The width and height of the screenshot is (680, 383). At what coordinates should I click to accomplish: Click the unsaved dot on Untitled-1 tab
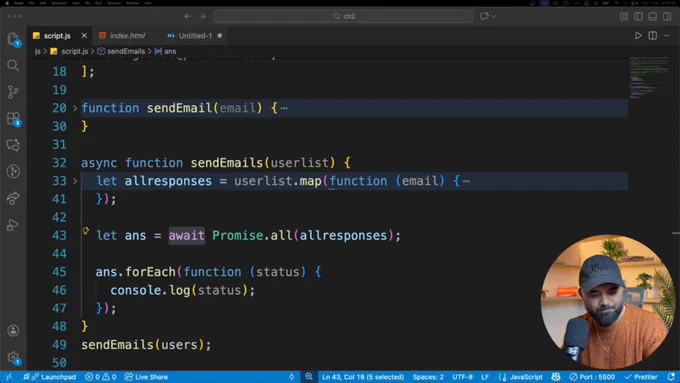click(x=220, y=36)
